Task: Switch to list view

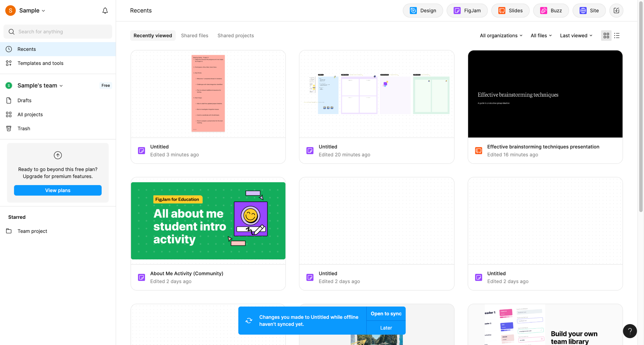Action: (x=617, y=36)
